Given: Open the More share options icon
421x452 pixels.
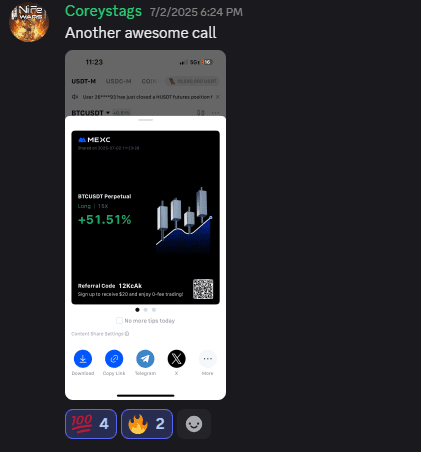Looking at the screenshot, I should tap(208, 359).
